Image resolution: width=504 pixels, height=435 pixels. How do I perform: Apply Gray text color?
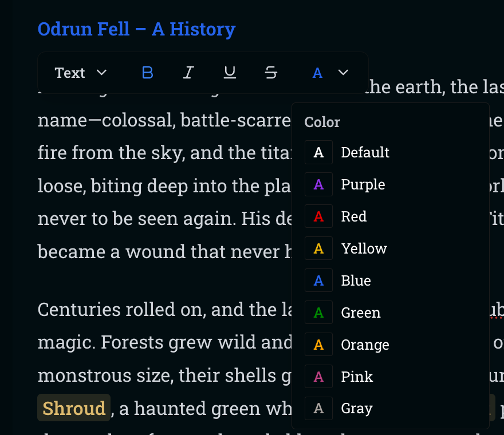pos(356,409)
